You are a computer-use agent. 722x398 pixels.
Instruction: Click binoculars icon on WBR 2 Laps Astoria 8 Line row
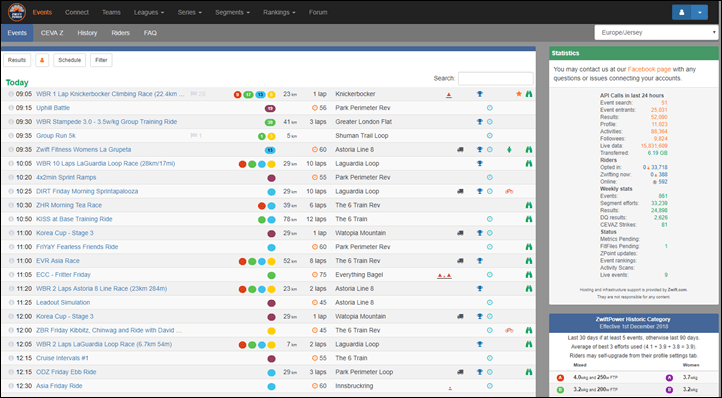tap(529, 289)
